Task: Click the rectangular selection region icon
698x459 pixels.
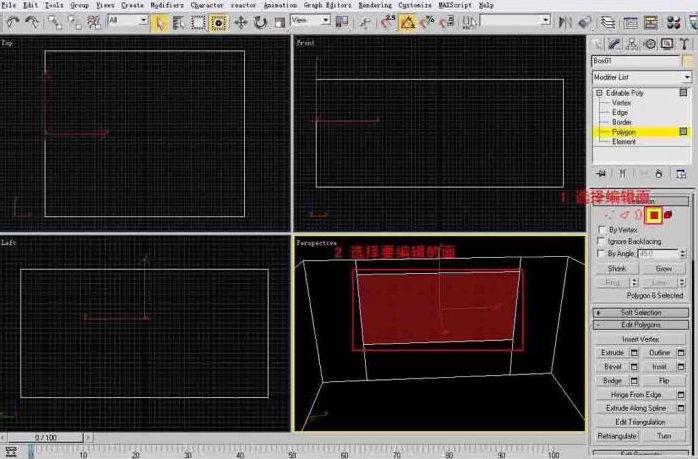Action: pyautogui.click(x=198, y=23)
